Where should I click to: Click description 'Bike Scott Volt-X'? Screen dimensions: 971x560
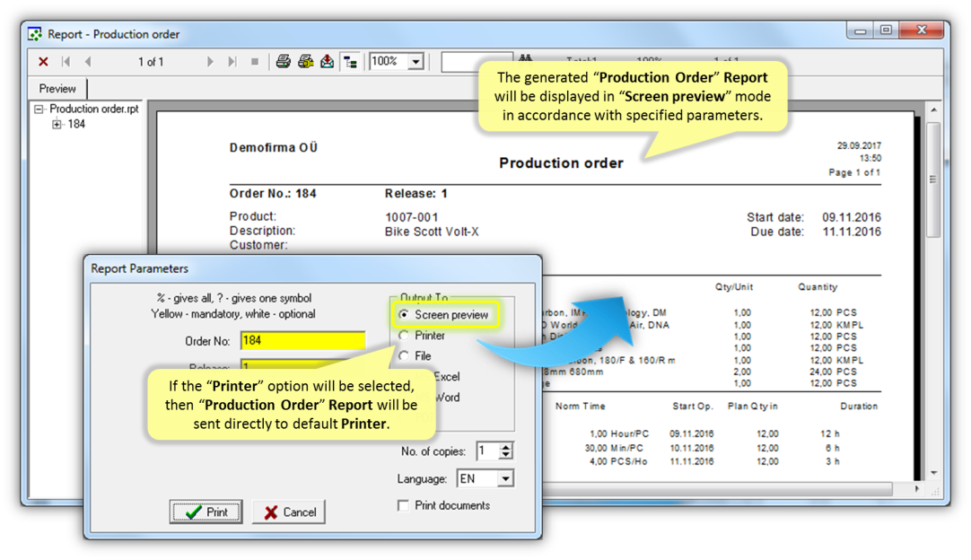tap(432, 232)
